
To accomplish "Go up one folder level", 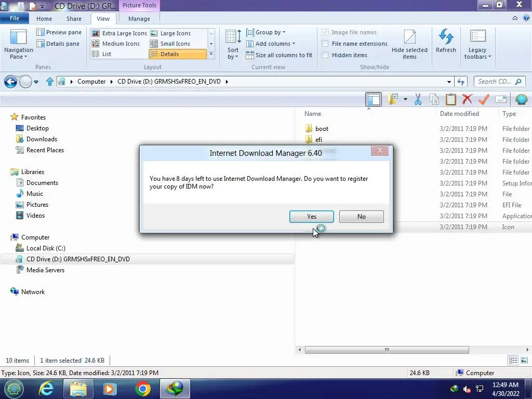I will pos(50,82).
